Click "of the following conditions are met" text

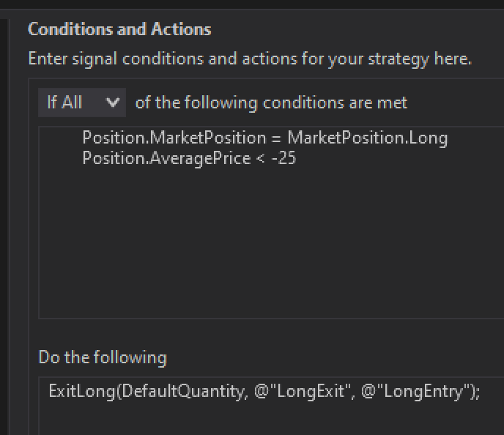click(271, 103)
